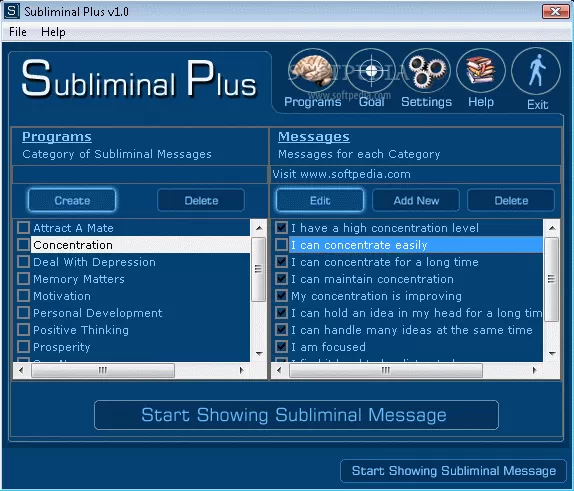Uncheck 'My concentration is improving' checkbox
Image resolution: width=574 pixels, height=491 pixels.
281,295
